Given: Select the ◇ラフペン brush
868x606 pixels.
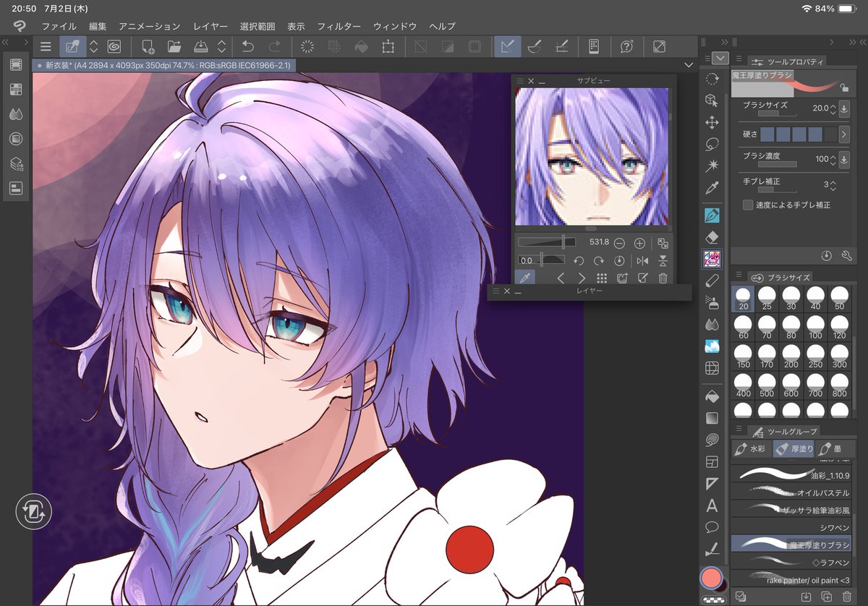Looking at the screenshot, I should [791, 562].
